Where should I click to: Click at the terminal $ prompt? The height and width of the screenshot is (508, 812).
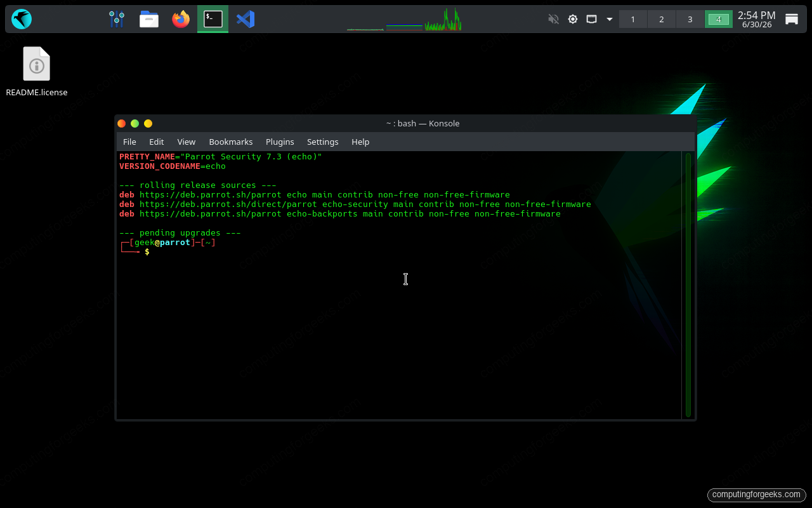coord(147,252)
